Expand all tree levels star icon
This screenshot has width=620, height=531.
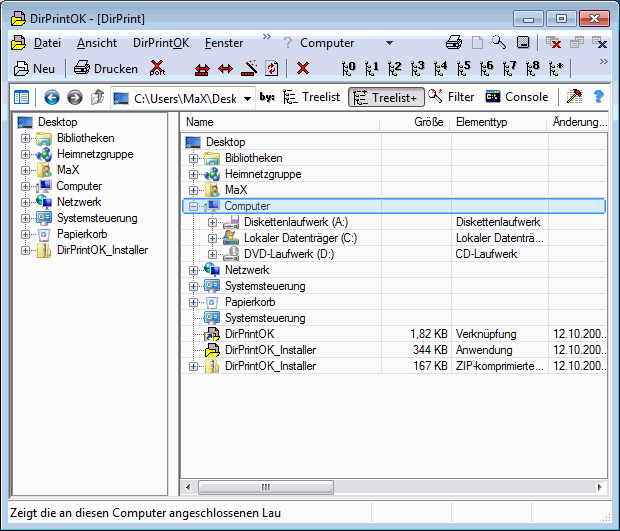[556, 68]
